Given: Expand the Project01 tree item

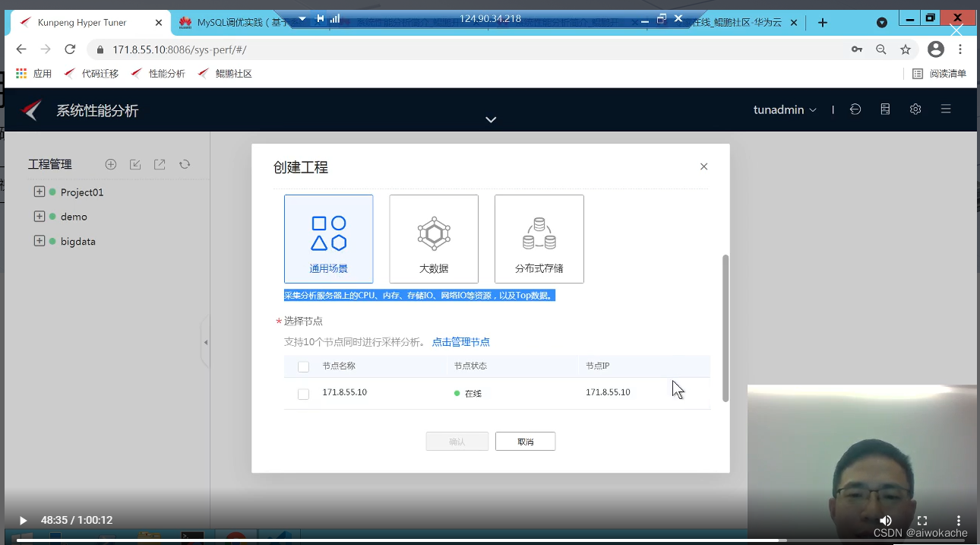Looking at the screenshot, I should pyautogui.click(x=39, y=192).
